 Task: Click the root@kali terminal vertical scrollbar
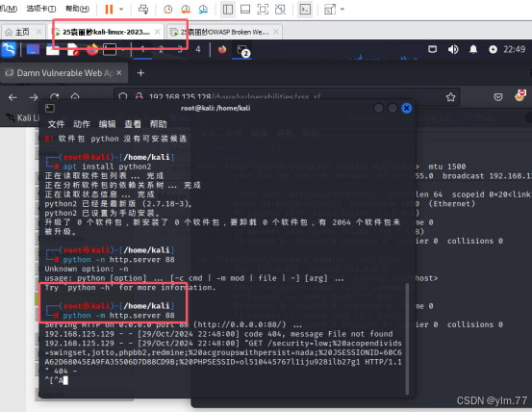[407, 339]
